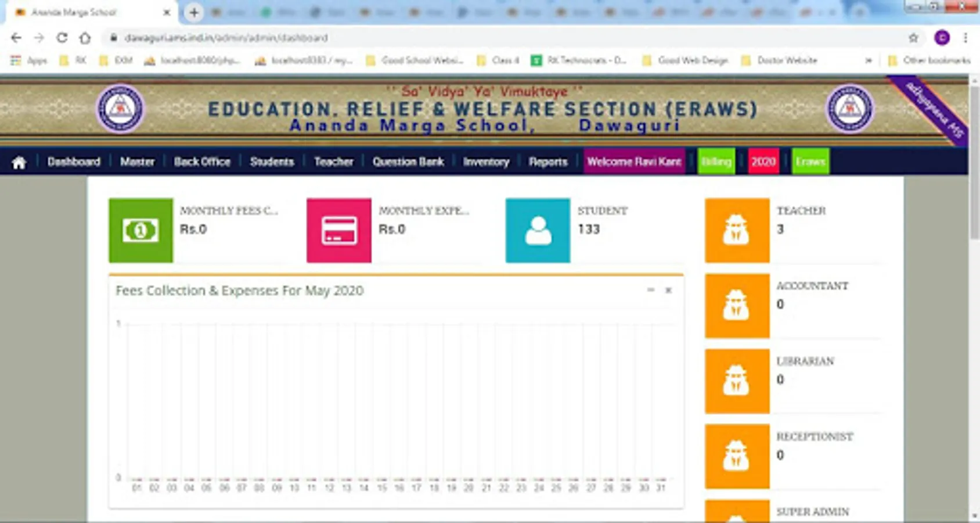The width and height of the screenshot is (980, 523).
Task: Open the Dashboard menu
Action: point(74,162)
